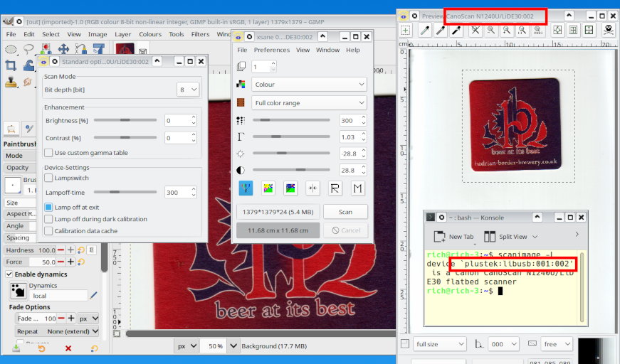Open the Colour scan mode dropdown
The height and width of the screenshot is (364, 620).
[309, 85]
